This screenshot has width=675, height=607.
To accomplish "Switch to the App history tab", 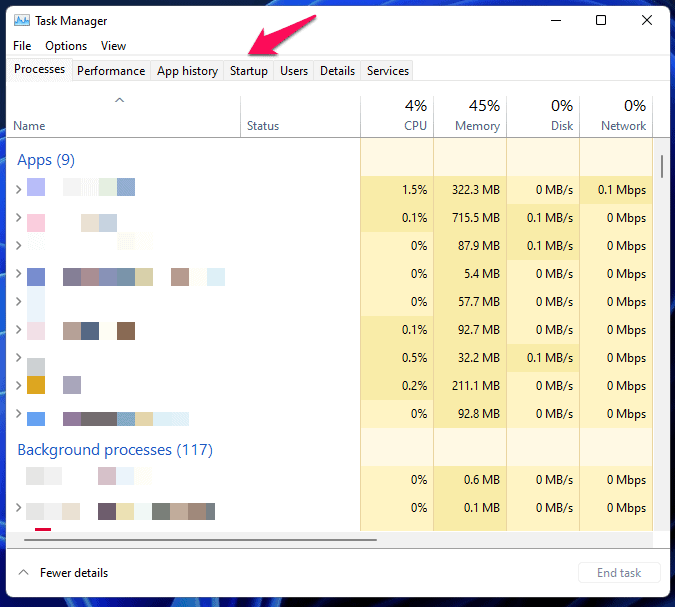I will [x=187, y=71].
